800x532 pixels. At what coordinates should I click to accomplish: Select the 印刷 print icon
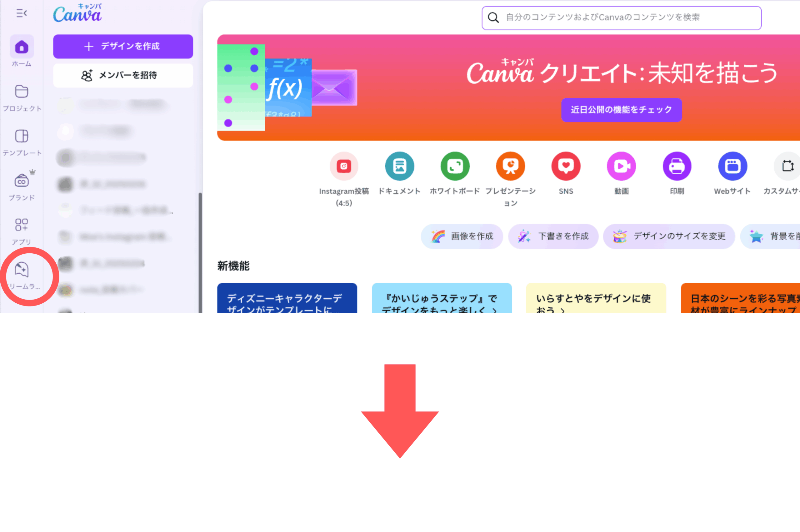[x=677, y=166]
